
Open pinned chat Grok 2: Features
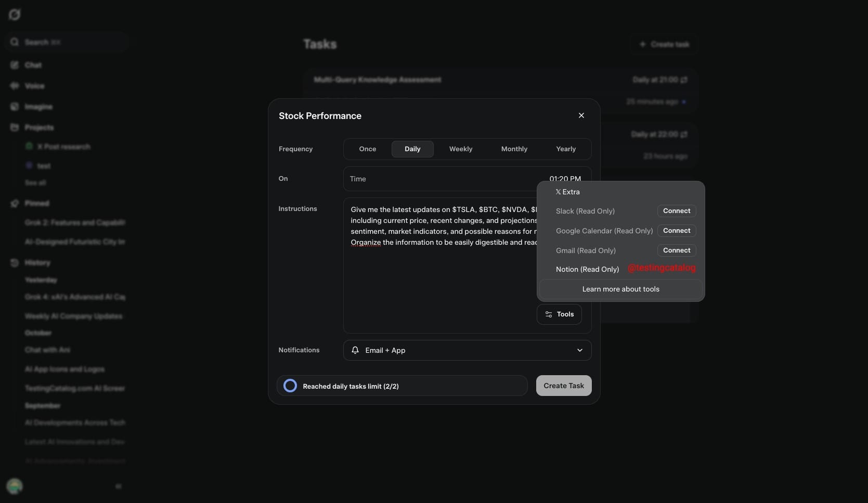pos(75,222)
